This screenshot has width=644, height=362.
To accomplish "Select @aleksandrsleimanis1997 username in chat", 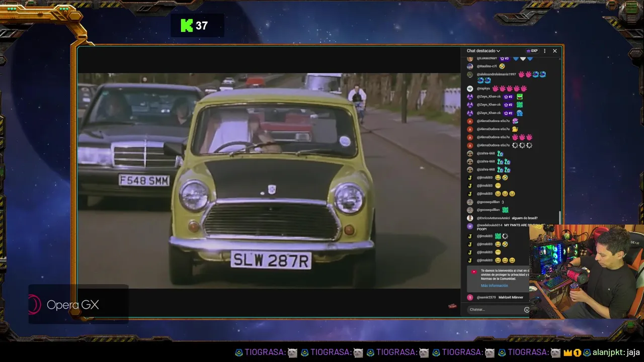I will 496,74.
